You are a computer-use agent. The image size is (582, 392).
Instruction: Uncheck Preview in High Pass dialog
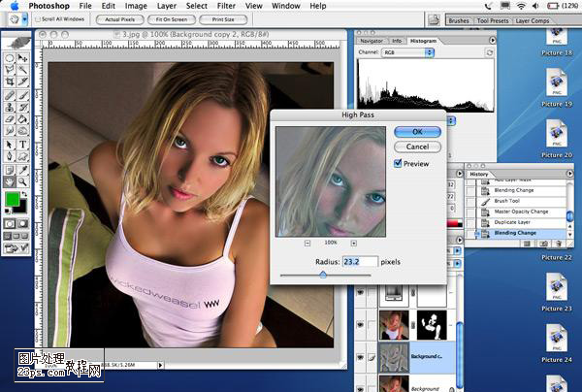click(x=398, y=163)
